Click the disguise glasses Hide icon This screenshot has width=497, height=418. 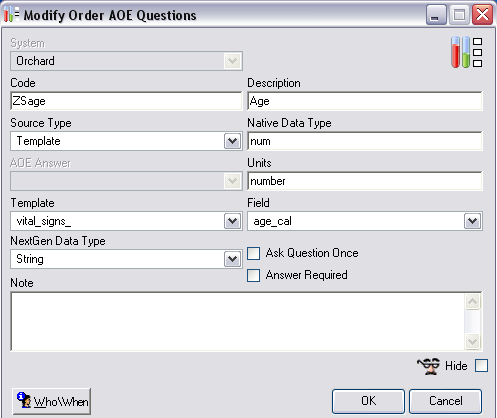(428, 366)
